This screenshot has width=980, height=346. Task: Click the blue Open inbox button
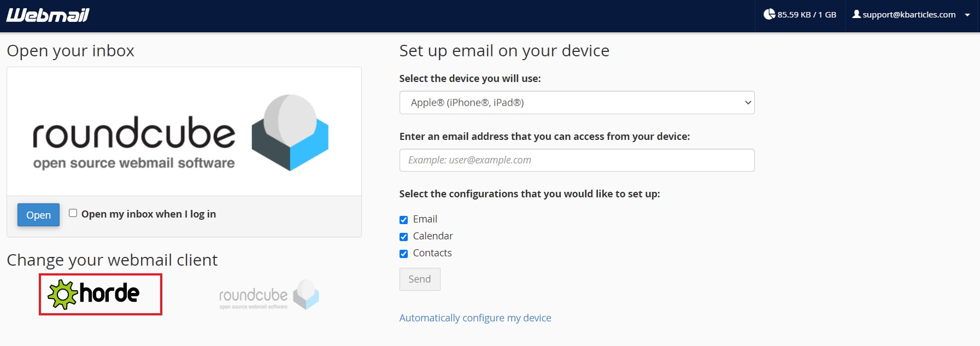coord(38,215)
